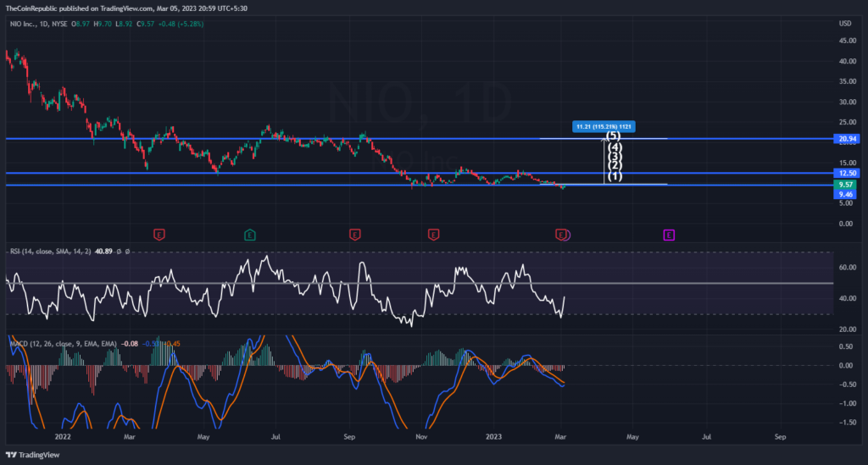Select the wave label (3)
Screen dimensions: 868x465
click(615, 157)
